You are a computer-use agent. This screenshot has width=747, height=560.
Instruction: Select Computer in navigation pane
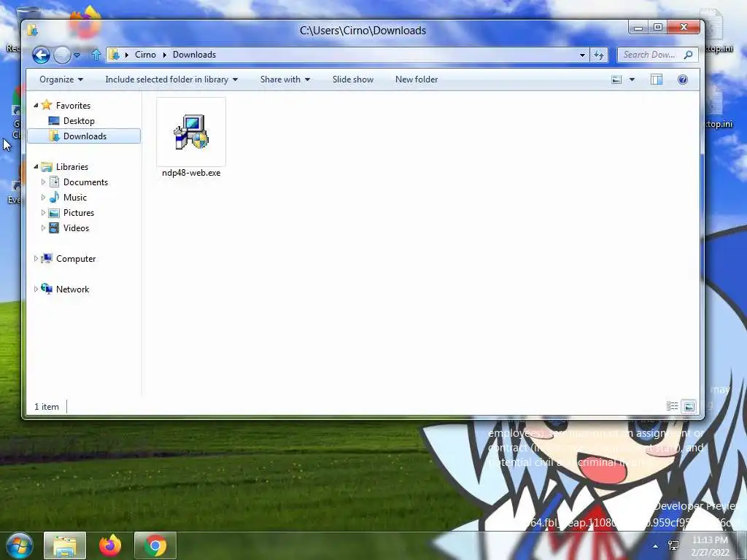[x=76, y=259]
